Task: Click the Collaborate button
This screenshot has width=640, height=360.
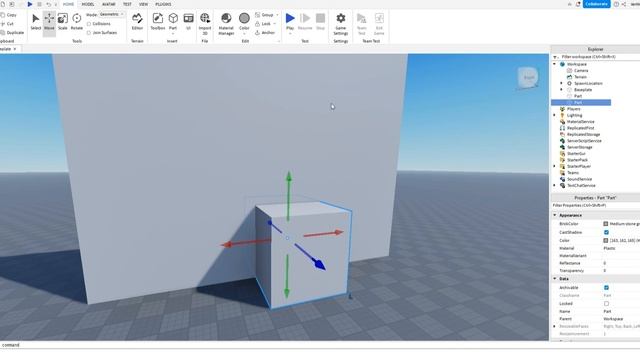Action: (596, 4)
